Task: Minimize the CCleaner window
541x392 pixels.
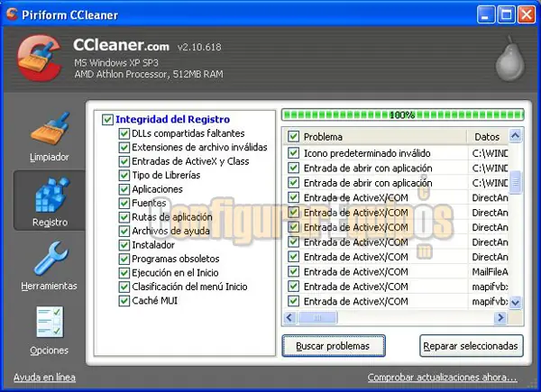Action: tap(486, 14)
